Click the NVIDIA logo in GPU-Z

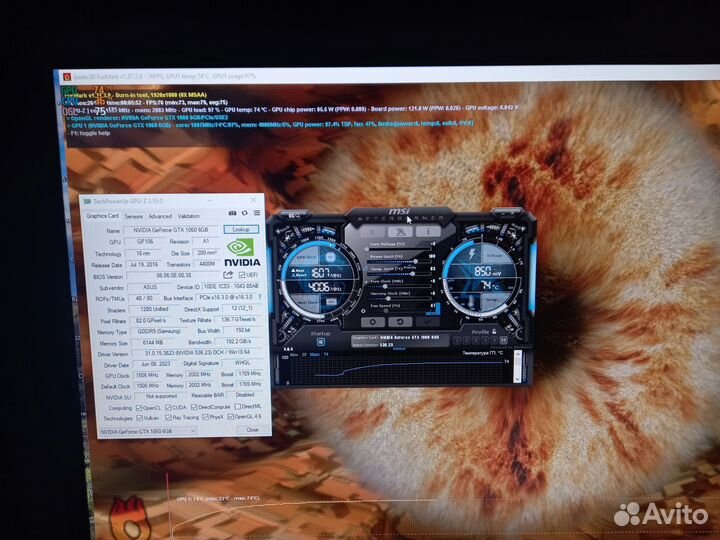click(242, 252)
